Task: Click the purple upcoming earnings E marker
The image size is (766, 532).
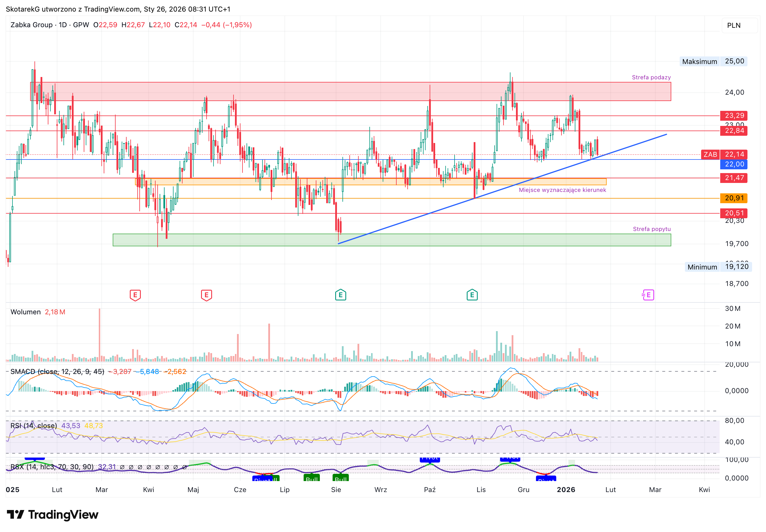Action: pyautogui.click(x=648, y=295)
